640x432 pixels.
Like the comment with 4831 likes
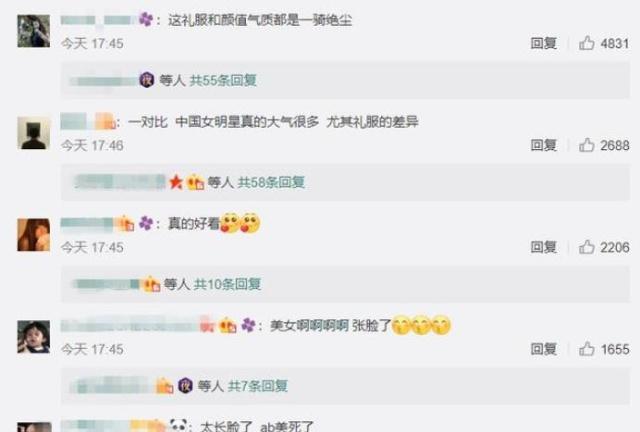pyautogui.click(x=587, y=43)
